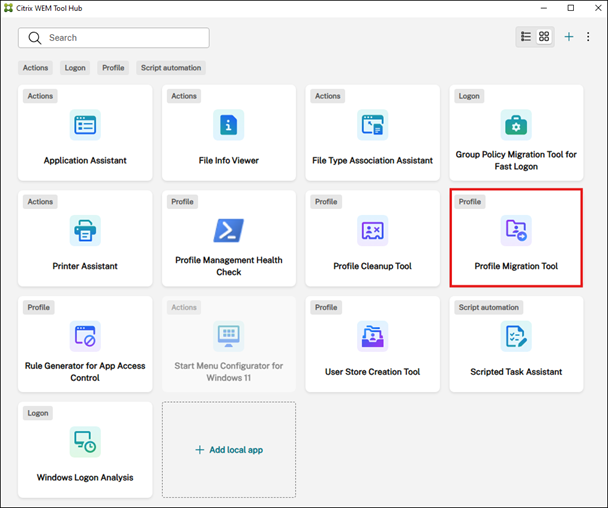Launch File Info Viewer icon
608x508 pixels.
228,125
